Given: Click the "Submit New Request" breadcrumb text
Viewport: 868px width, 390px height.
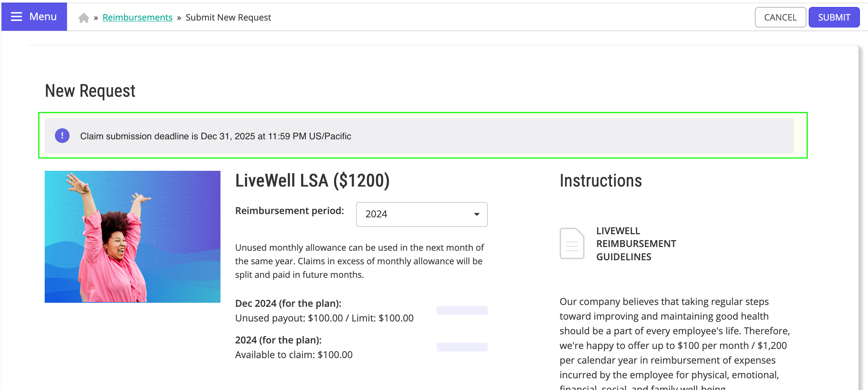Looking at the screenshot, I should (x=228, y=18).
